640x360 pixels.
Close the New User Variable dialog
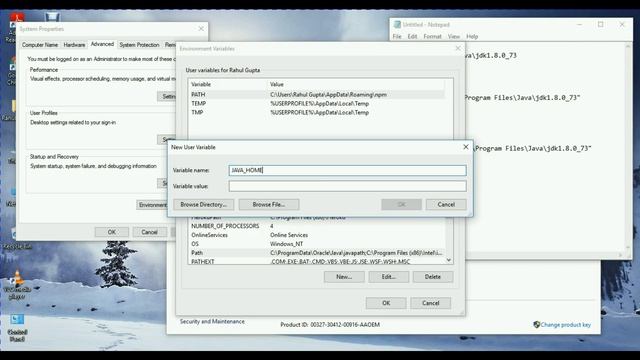click(466, 147)
